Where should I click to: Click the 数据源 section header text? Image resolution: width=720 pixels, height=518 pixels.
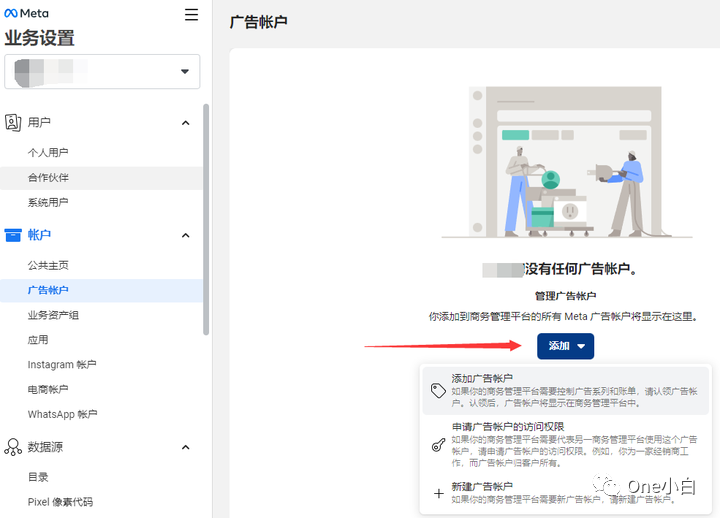tap(45, 447)
